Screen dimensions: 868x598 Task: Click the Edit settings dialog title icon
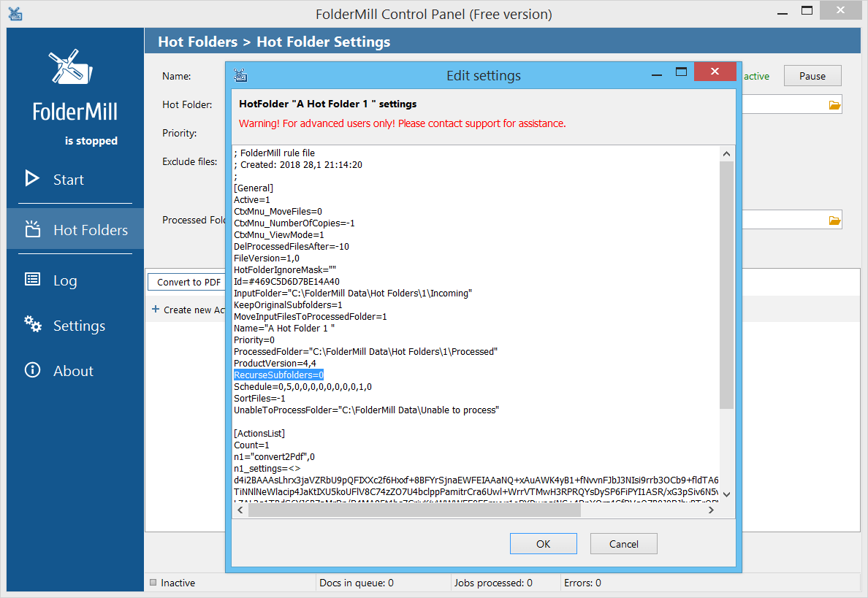click(x=240, y=75)
